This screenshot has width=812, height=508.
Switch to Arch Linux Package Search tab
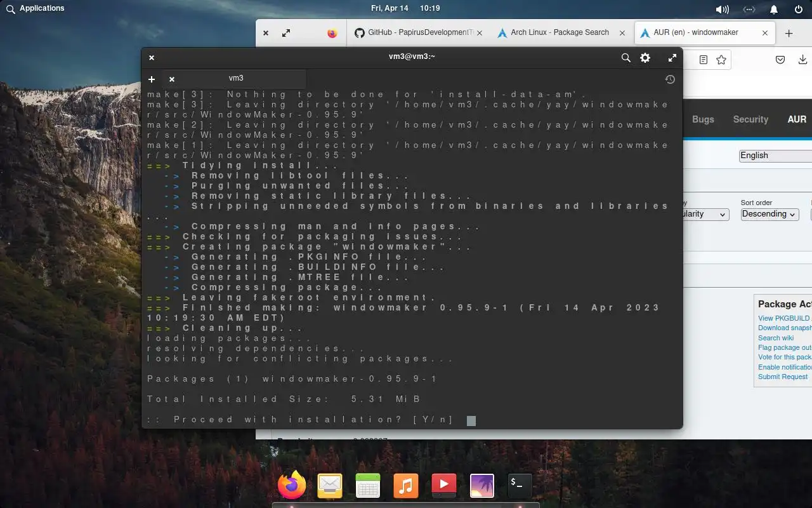click(x=562, y=33)
